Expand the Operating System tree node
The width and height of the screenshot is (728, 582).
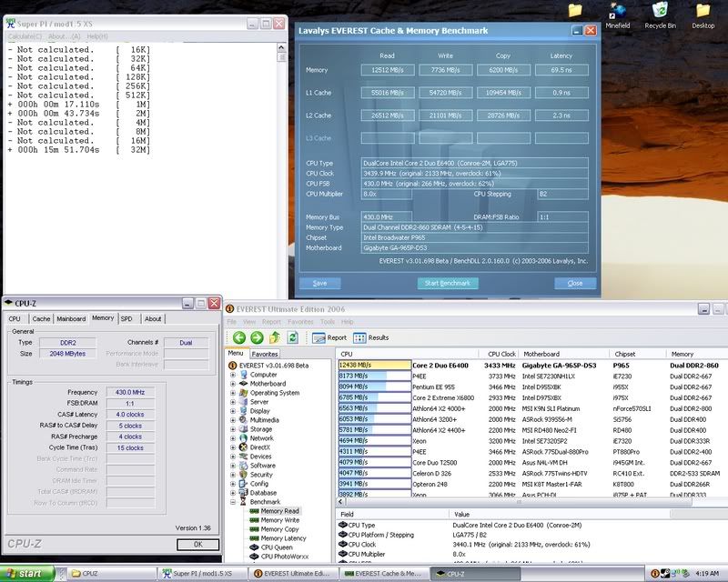233,393
